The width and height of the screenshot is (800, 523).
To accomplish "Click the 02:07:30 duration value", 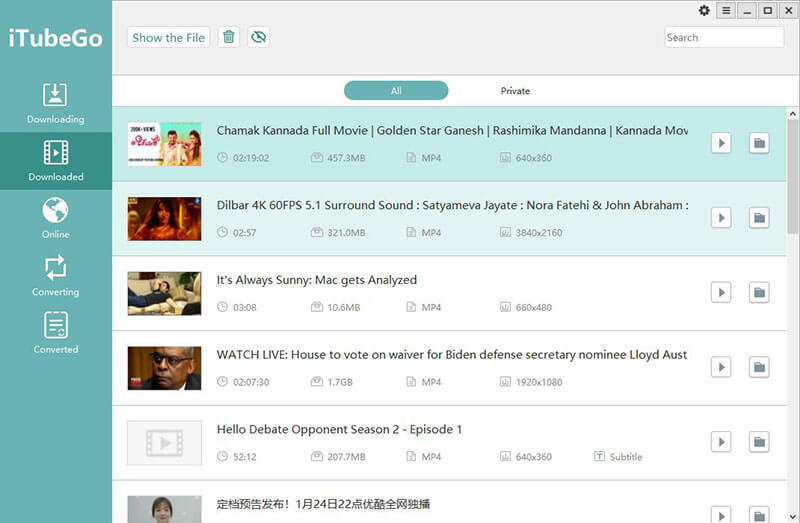I will [251, 382].
